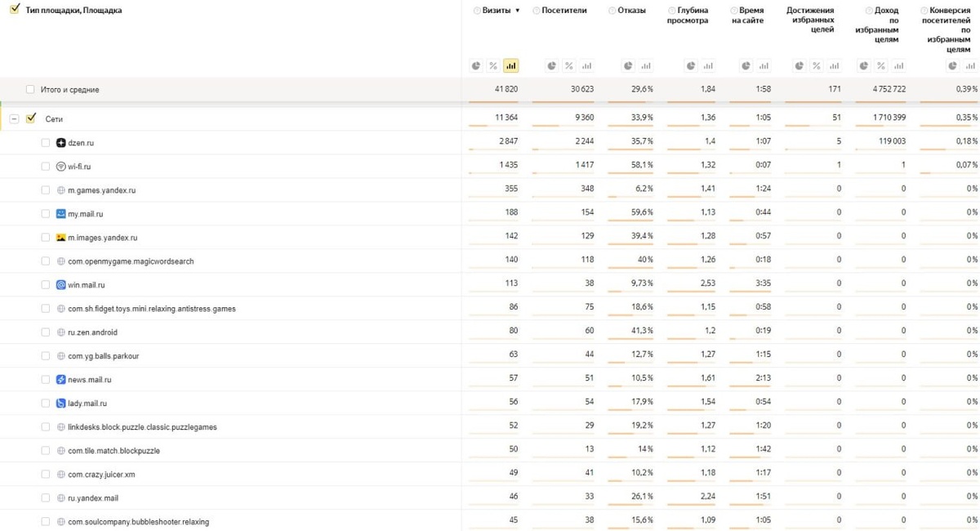Screen dimensions: 980x531
Task: Select the pie chart icon under Визиты
Action: point(477,65)
